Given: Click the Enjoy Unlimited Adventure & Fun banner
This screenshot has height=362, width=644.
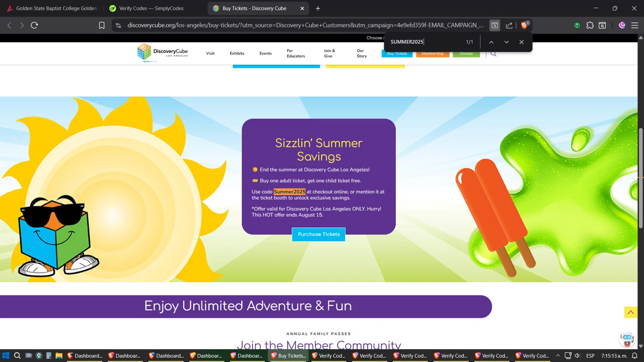Looking at the screenshot, I should 246,306.
